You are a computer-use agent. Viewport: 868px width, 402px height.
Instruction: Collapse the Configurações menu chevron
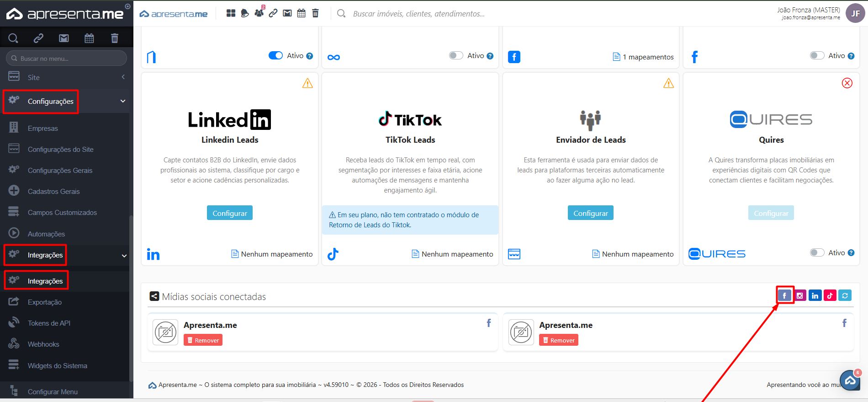pyautogui.click(x=123, y=101)
